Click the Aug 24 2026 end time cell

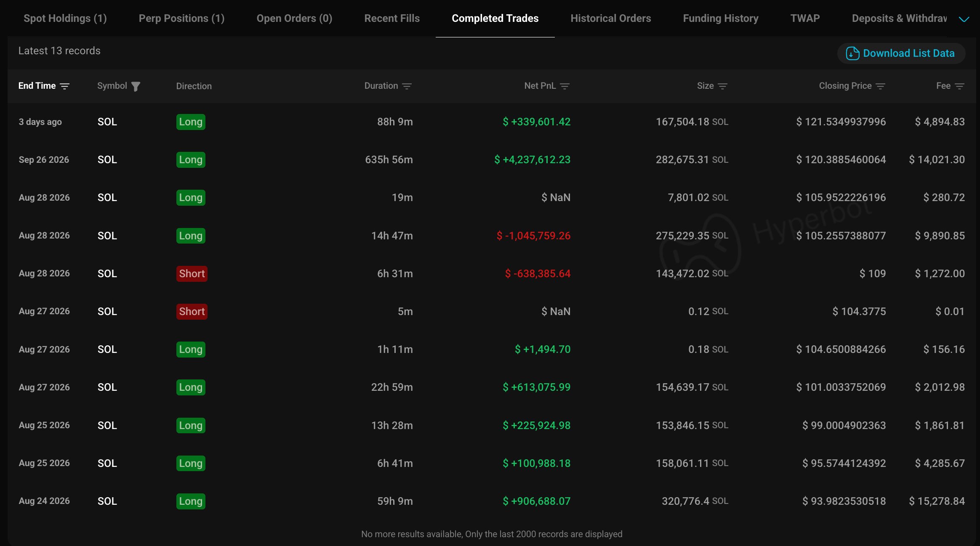[44, 501]
